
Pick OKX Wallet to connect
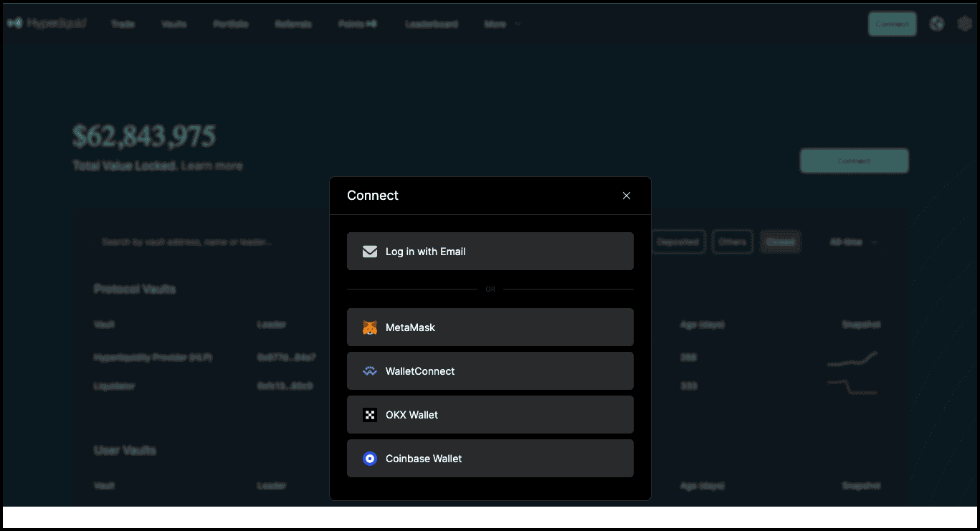point(490,415)
